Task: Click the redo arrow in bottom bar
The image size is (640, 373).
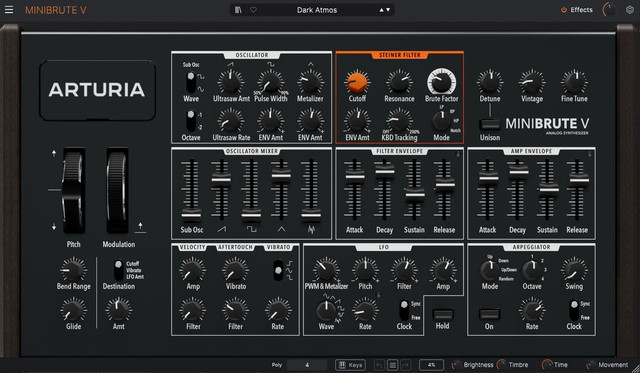Action: tap(406, 365)
